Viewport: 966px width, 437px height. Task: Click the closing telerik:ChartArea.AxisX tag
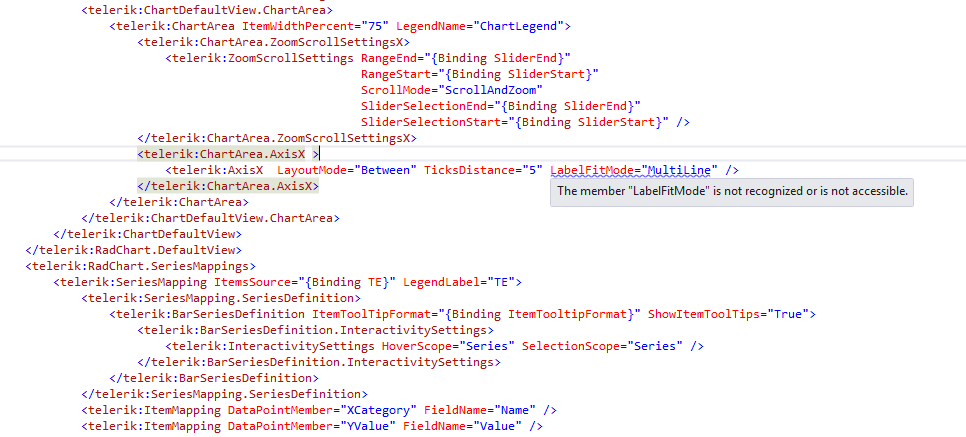coord(228,186)
